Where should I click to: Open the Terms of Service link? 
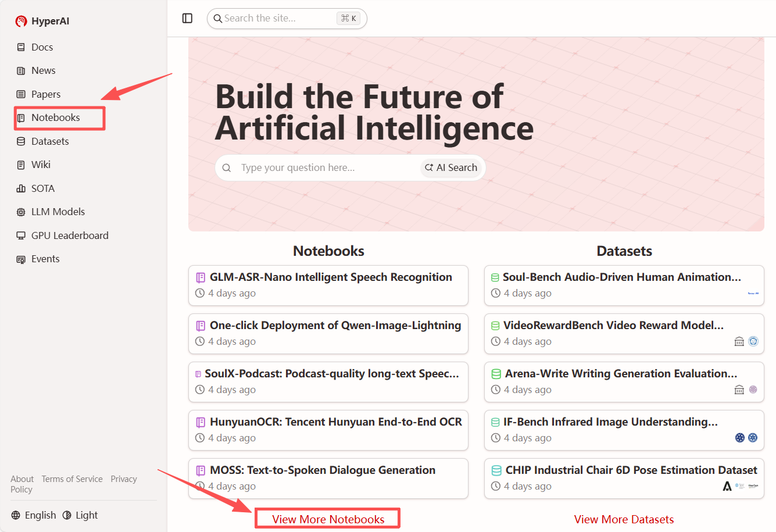click(x=72, y=479)
